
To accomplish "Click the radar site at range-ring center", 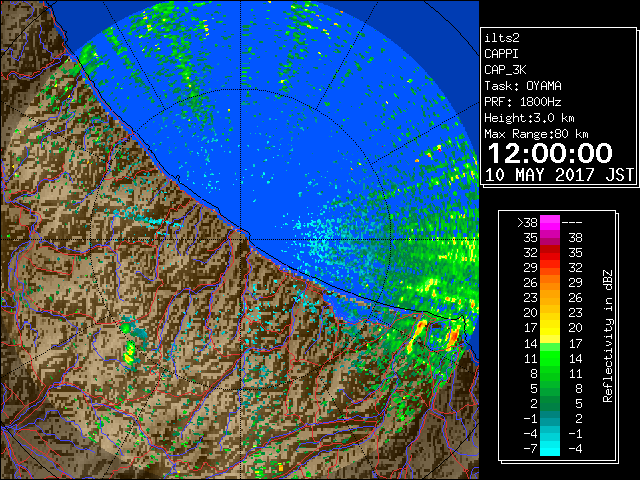I will click(x=240, y=239).
